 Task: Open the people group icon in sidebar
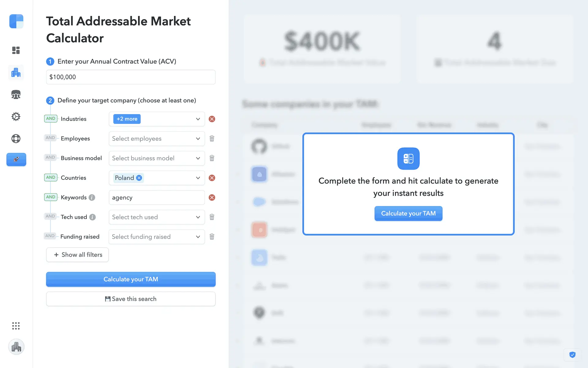point(16,95)
